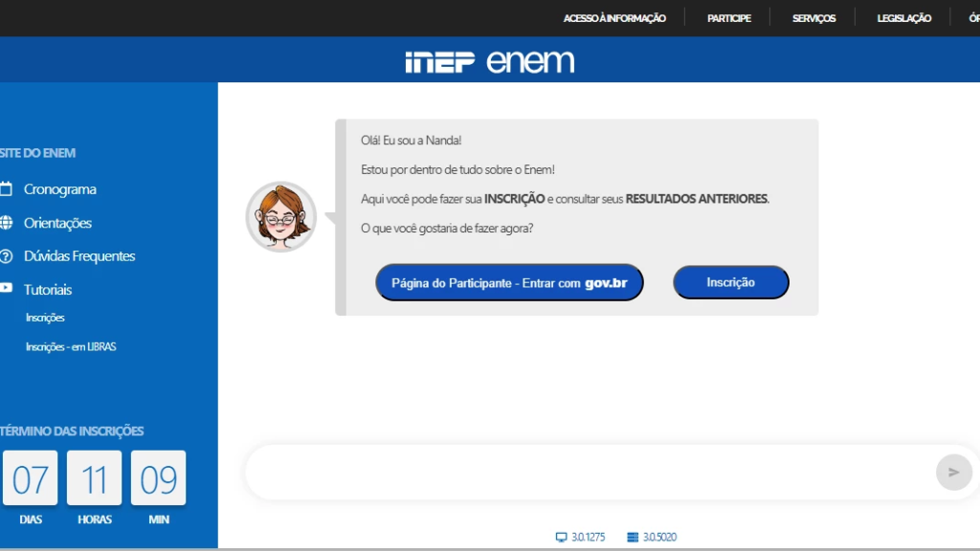Open the Acesso à Informação menu
The width and height of the screenshot is (980, 551).
click(614, 18)
